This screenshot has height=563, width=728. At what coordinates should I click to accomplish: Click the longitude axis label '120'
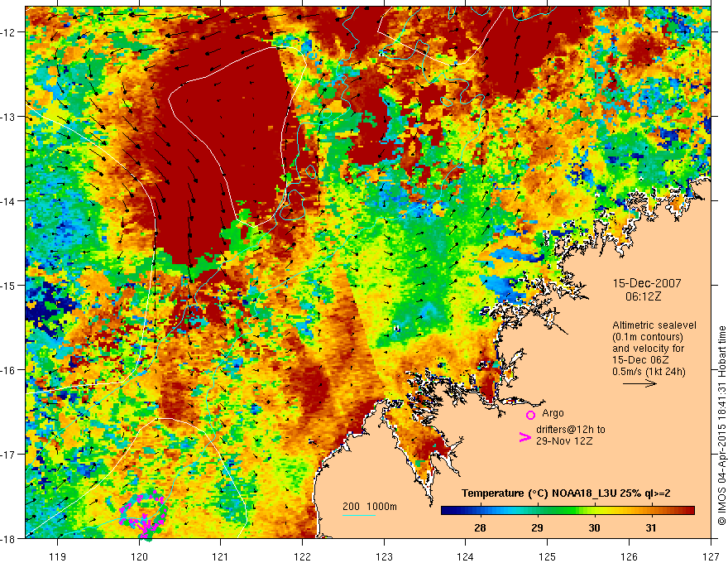(139, 556)
